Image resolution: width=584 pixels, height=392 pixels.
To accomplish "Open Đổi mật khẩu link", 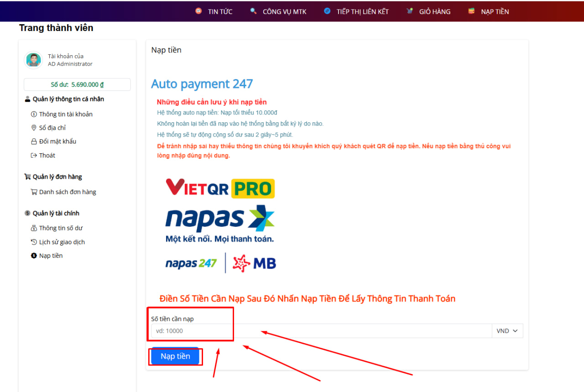I will [x=57, y=141].
